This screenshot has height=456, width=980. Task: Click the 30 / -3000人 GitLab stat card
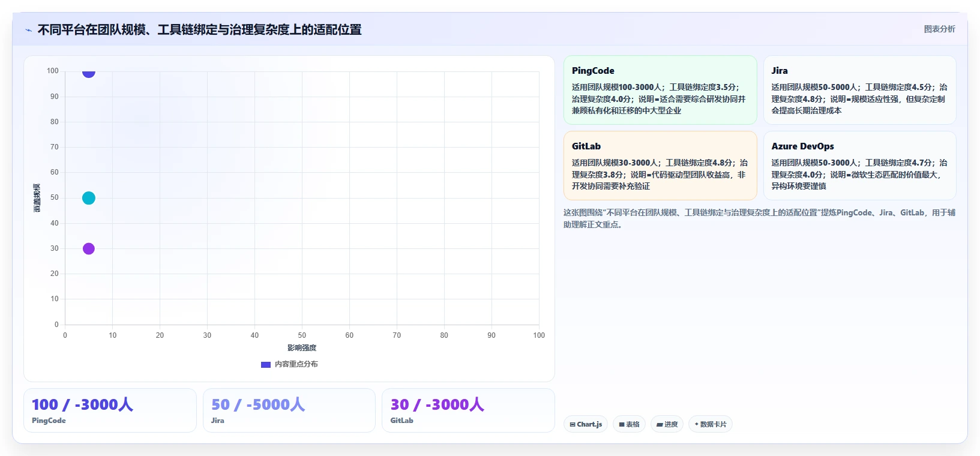(468, 410)
